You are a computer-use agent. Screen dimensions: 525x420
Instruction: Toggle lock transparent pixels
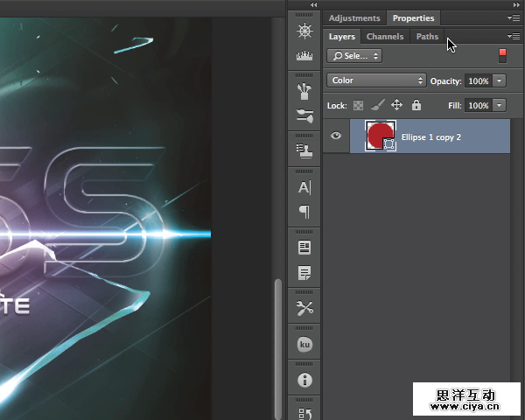point(358,105)
